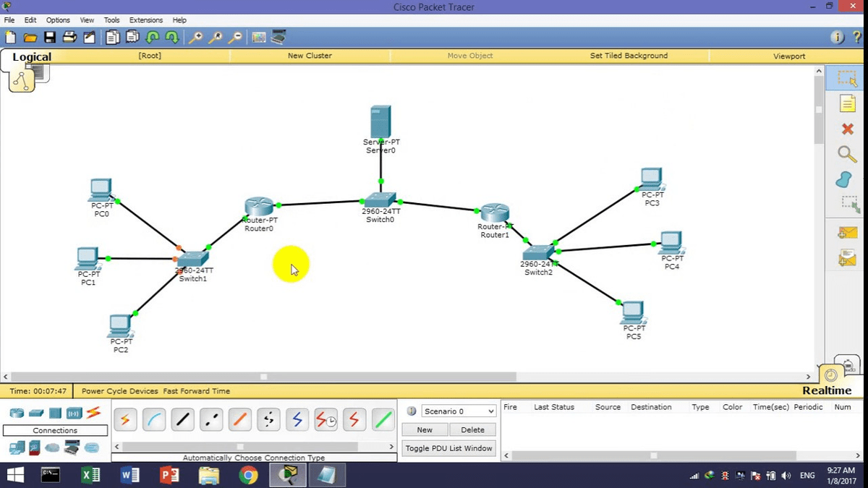This screenshot has height=488, width=868.
Task: Pick the Automatically Choose Connection Type lightning icon
Action: pos(125,419)
